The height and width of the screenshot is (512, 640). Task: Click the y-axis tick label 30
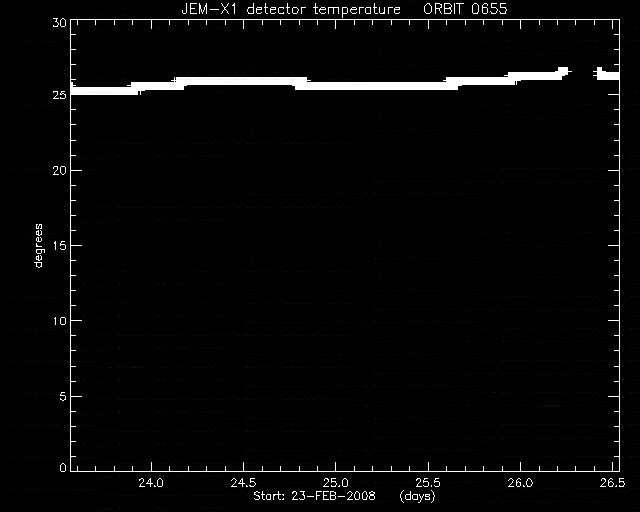pos(59,23)
